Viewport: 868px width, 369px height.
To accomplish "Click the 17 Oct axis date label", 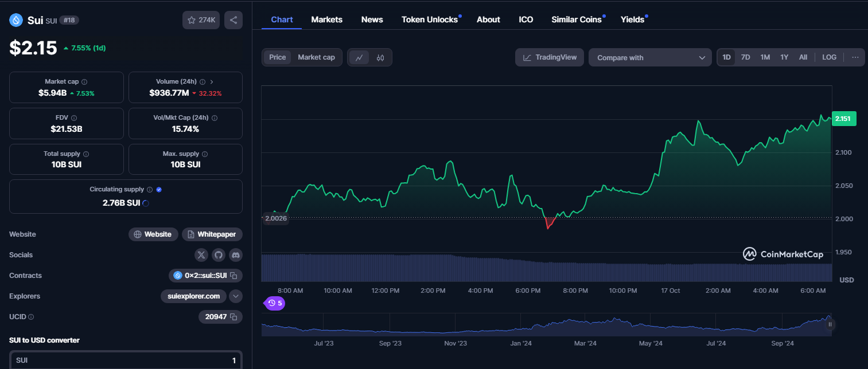I will pos(670,291).
